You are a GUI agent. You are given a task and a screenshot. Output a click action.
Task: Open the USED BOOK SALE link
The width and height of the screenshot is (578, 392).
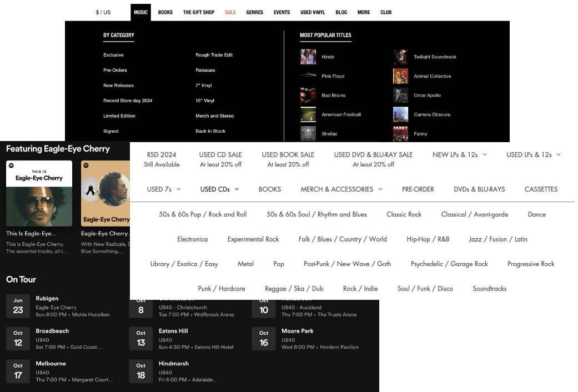288,159
